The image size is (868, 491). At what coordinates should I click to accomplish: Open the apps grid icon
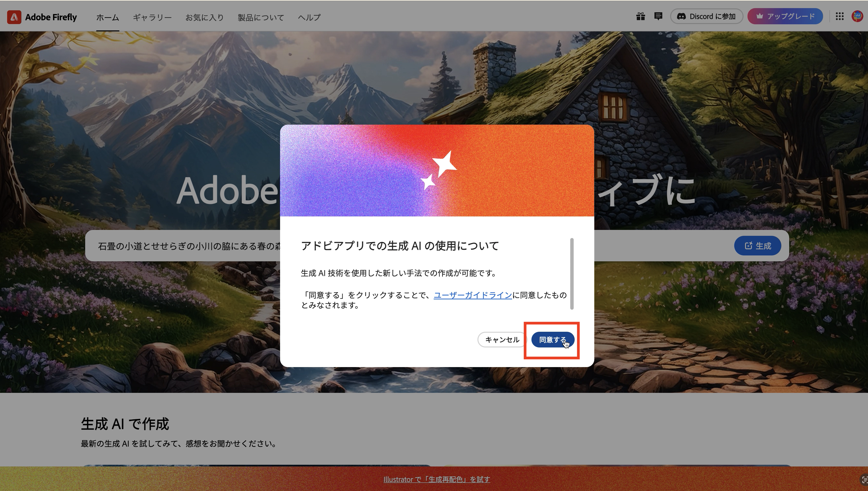click(x=840, y=16)
